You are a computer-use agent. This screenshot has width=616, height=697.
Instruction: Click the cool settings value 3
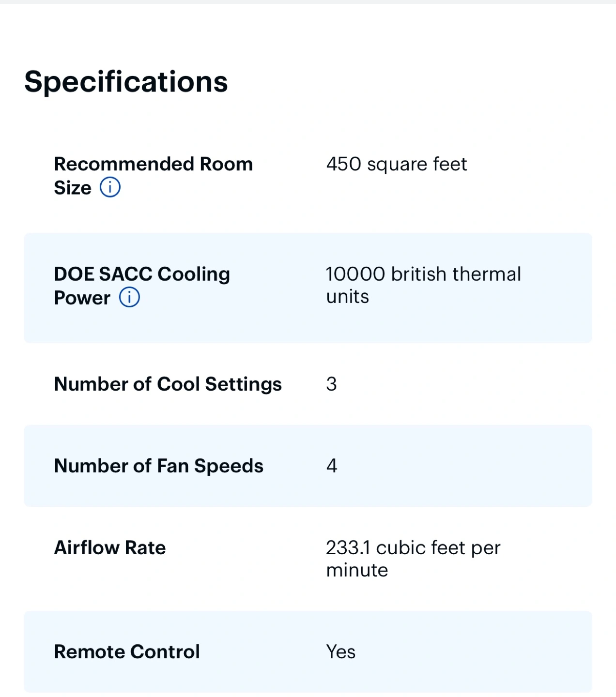331,384
